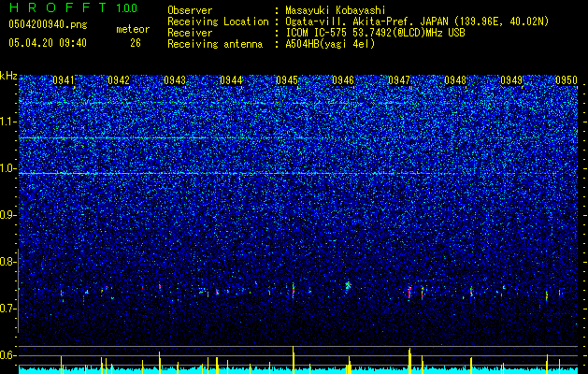Click the yellow intensity spike below 0947
This screenshot has width=588, height=374.
pos(409,361)
